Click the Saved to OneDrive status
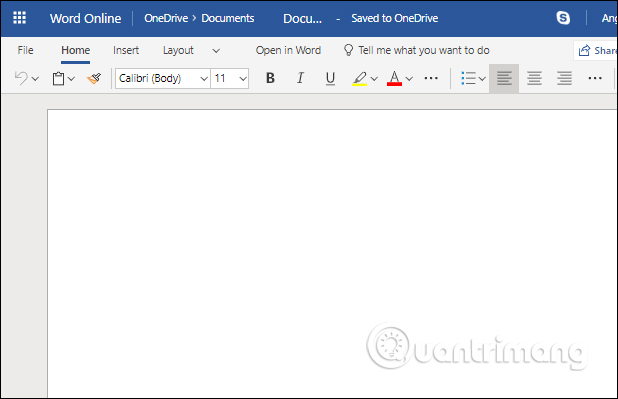This screenshot has height=399, width=618. point(395,18)
